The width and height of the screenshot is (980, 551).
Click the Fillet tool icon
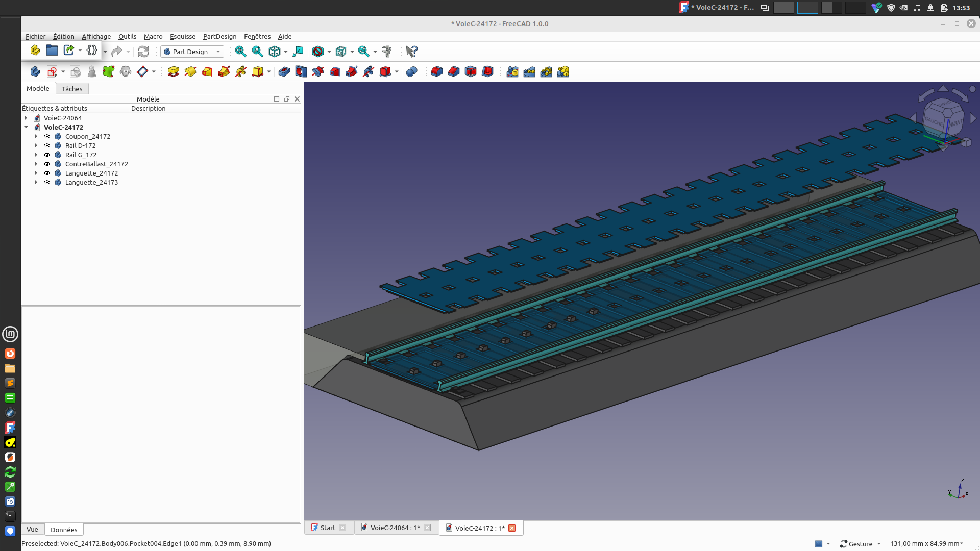[437, 72]
